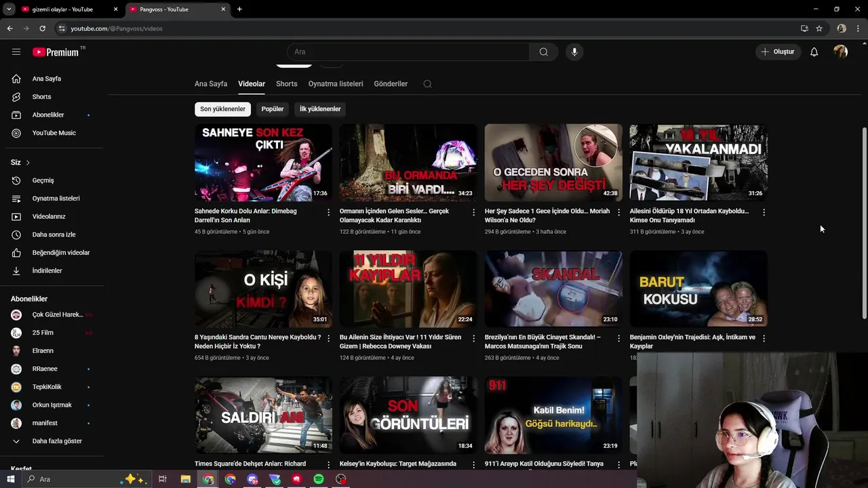
Task: Open the notifications bell
Action: click(814, 52)
